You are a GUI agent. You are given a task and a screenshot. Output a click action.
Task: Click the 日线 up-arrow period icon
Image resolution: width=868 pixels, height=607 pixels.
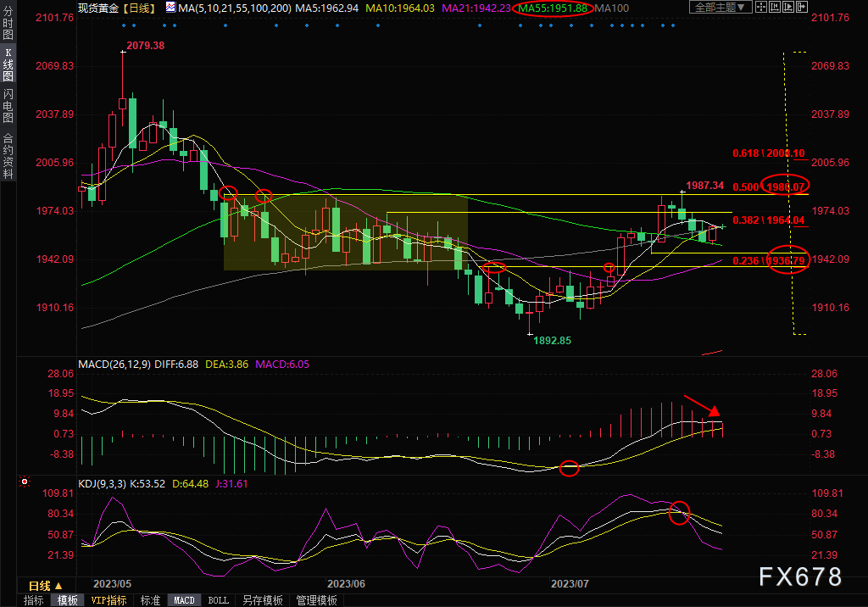click(x=58, y=585)
